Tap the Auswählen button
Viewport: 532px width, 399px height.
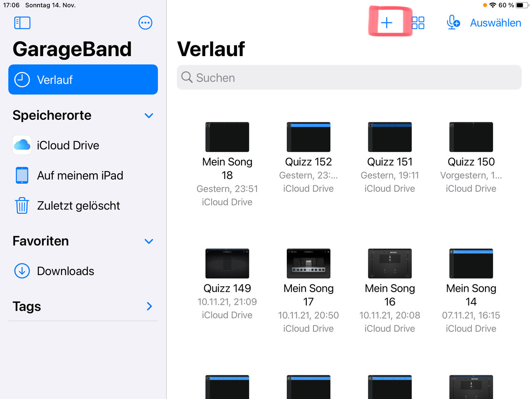(x=495, y=23)
